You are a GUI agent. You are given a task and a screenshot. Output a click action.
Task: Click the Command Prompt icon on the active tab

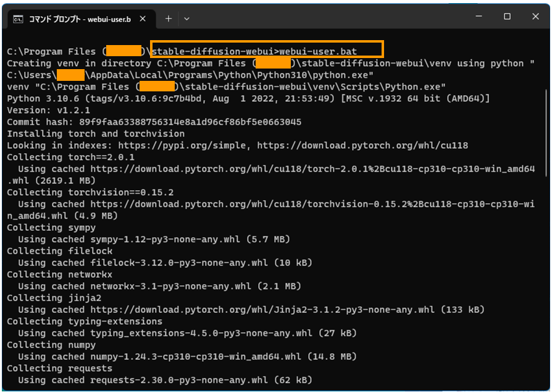click(19, 19)
